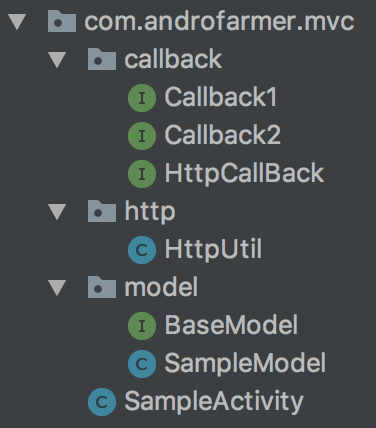The width and height of the screenshot is (376, 428).
Task: Collapse the http package disclosure triangle
Action: coord(57,212)
